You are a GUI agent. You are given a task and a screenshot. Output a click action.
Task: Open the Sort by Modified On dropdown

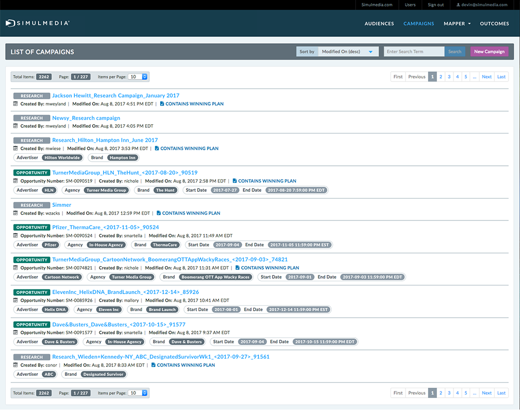pos(348,51)
